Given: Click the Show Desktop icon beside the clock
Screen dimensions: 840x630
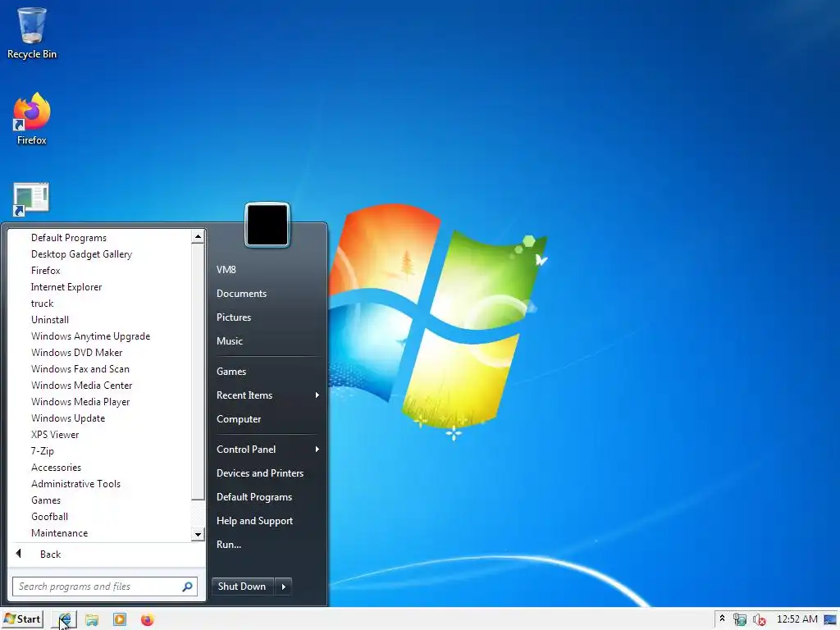Looking at the screenshot, I should click(x=831, y=620).
